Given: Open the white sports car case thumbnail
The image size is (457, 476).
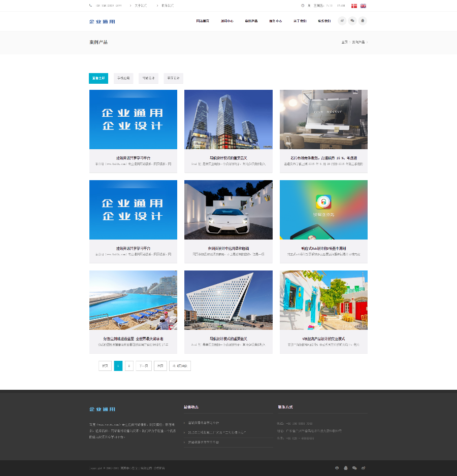Looking at the screenshot, I should coord(228,210).
